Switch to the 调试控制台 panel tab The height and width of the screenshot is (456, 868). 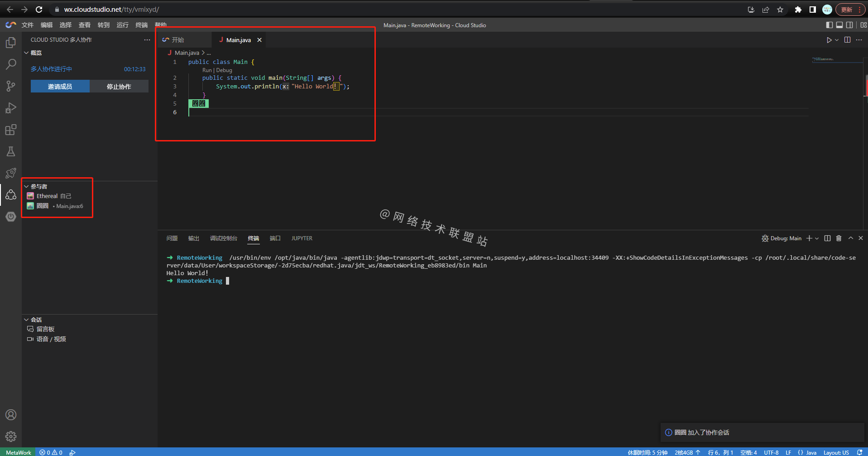(x=224, y=238)
